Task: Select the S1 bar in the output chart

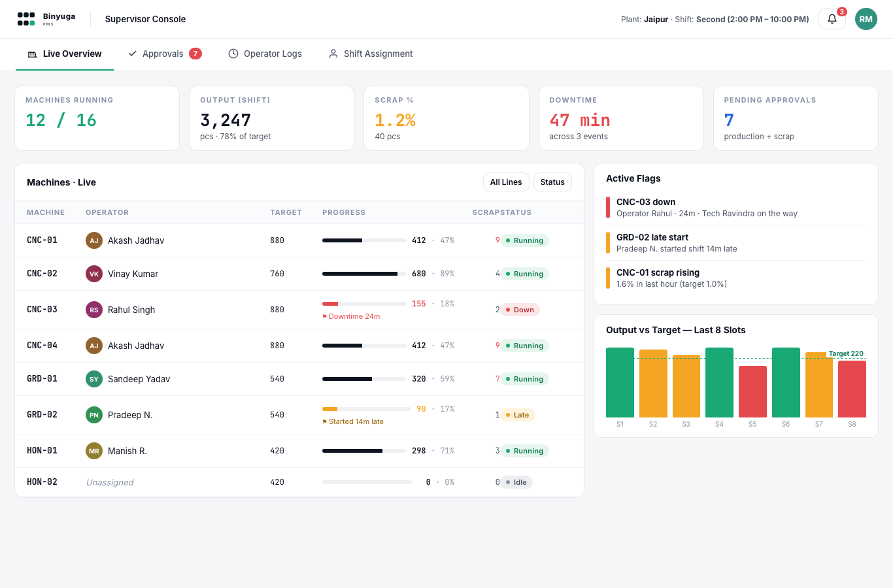Action: (620, 382)
